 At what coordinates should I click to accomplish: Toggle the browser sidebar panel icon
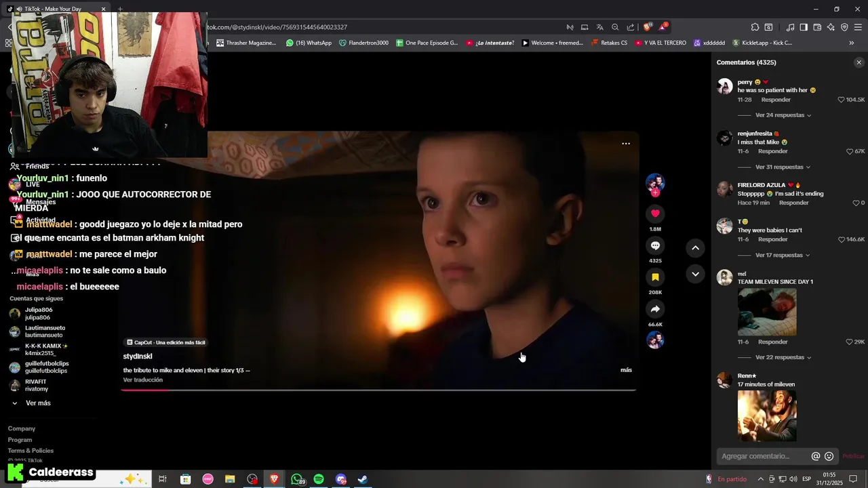[804, 27]
